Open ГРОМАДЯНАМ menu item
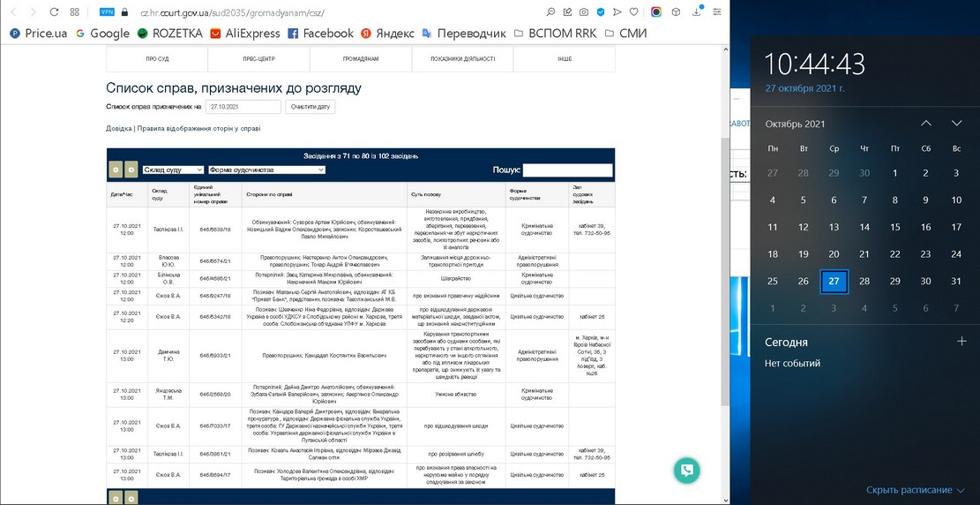 pyautogui.click(x=361, y=59)
